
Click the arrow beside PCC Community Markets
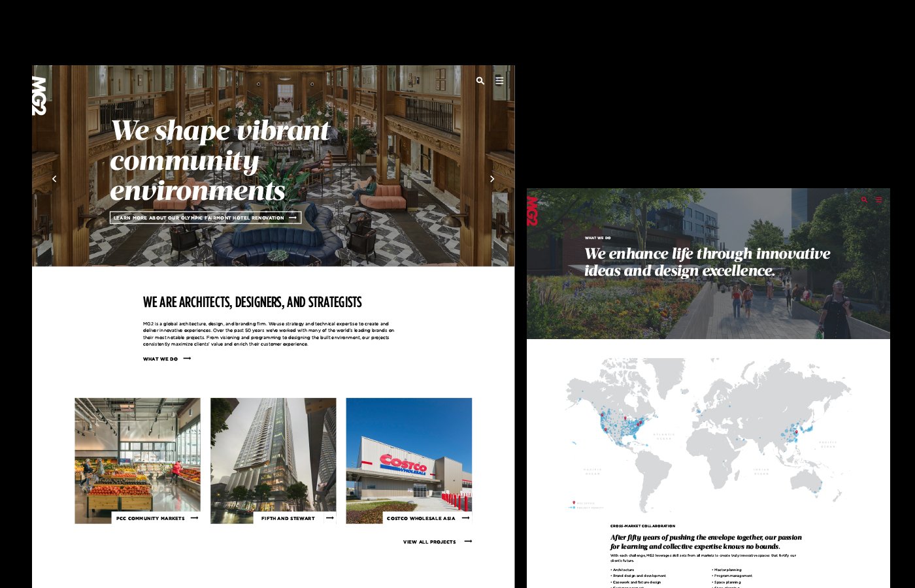[195, 518]
